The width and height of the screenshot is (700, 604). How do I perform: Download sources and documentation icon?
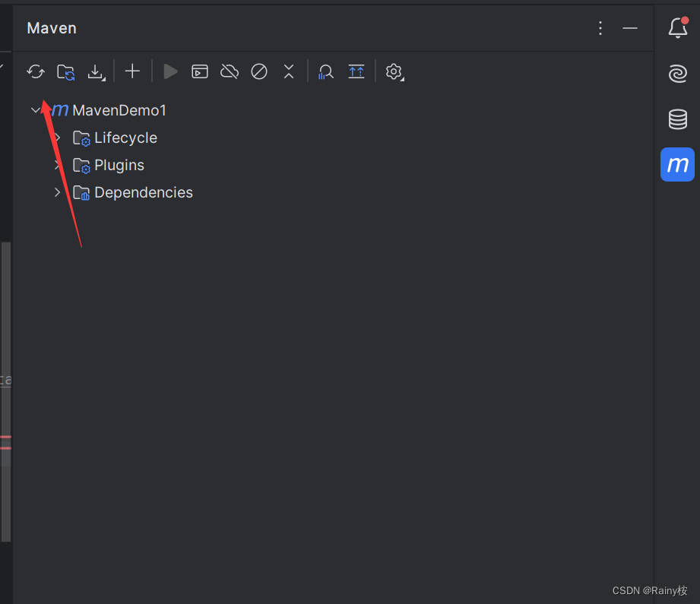point(96,72)
